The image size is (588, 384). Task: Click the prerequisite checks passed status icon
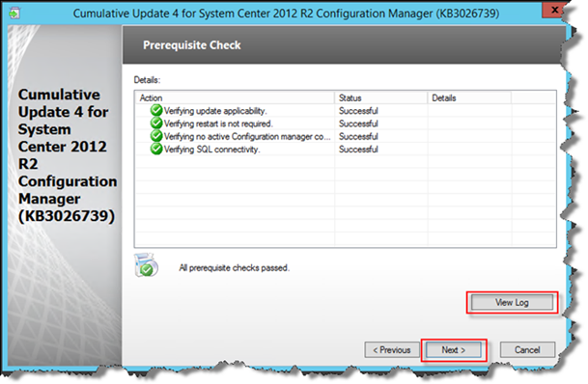[146, 265]
